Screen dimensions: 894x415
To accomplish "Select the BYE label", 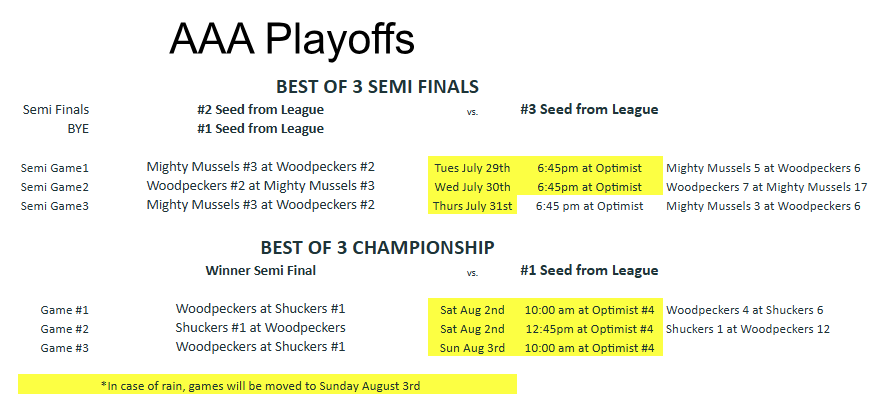I will 78,129.
